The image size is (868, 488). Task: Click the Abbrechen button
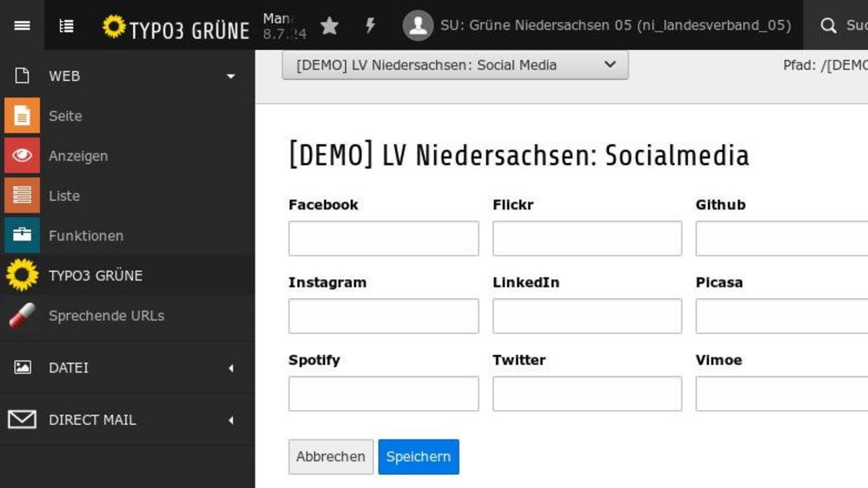(x=331, y=457)
